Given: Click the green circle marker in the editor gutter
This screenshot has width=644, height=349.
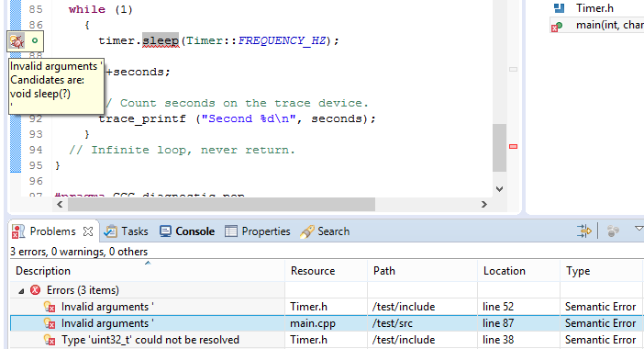Looking at the screenshot, I should 35,40.
